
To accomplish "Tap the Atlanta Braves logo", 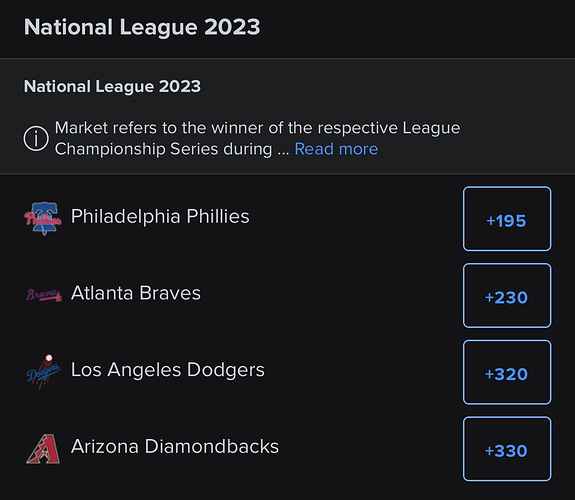I will tap(44, 295).
